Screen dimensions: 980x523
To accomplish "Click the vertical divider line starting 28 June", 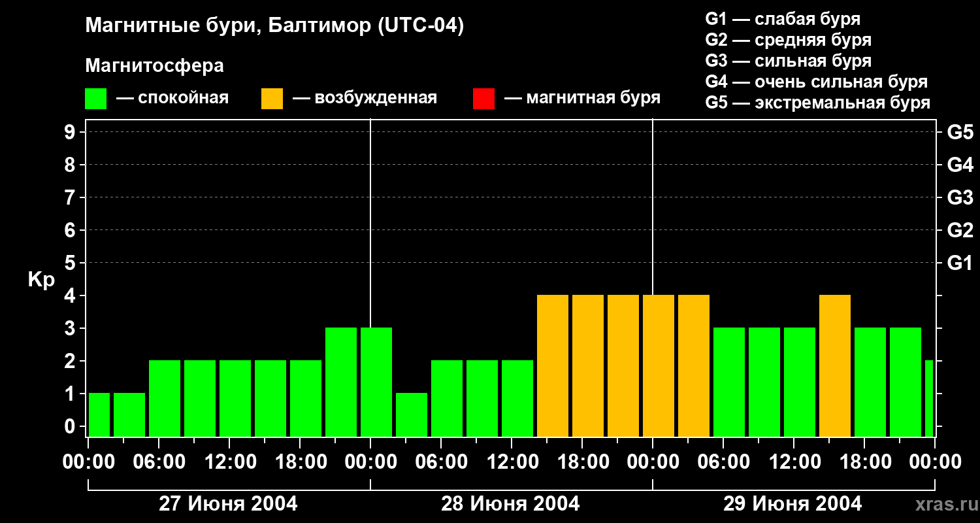I will click(x=370, y=222).
